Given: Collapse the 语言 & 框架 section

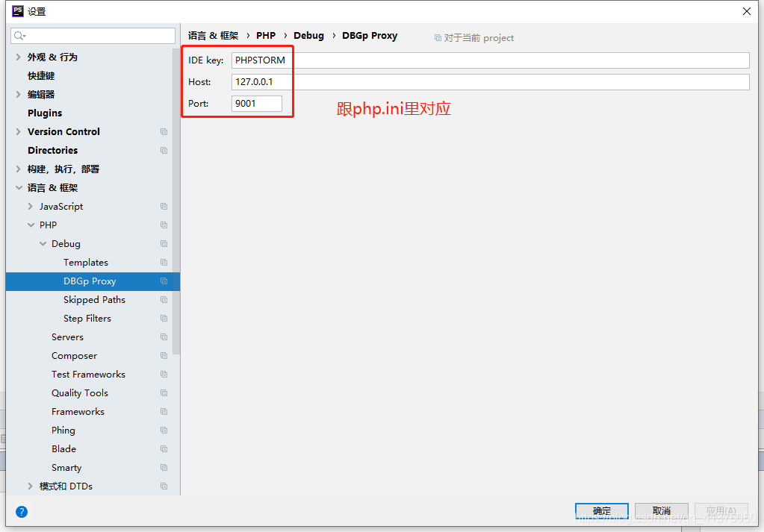Looking at the screenshot, I should click(19, 188).
